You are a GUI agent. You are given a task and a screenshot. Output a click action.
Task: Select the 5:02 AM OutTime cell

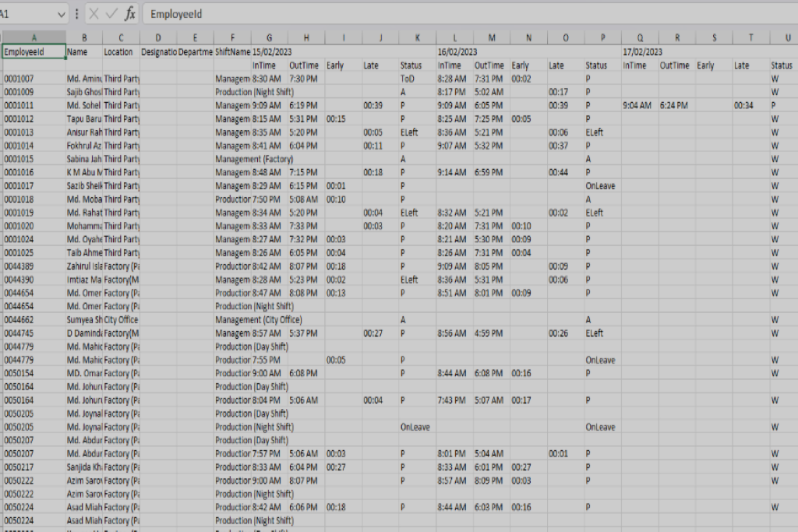click(x=492, y=92)
